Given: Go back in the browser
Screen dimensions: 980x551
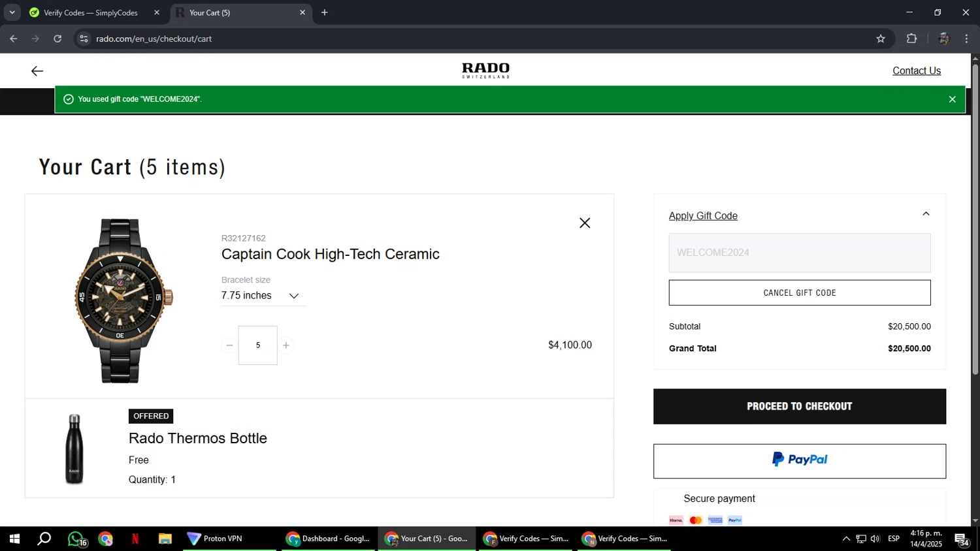Looking at the screenshot, I should click(14, 39).
